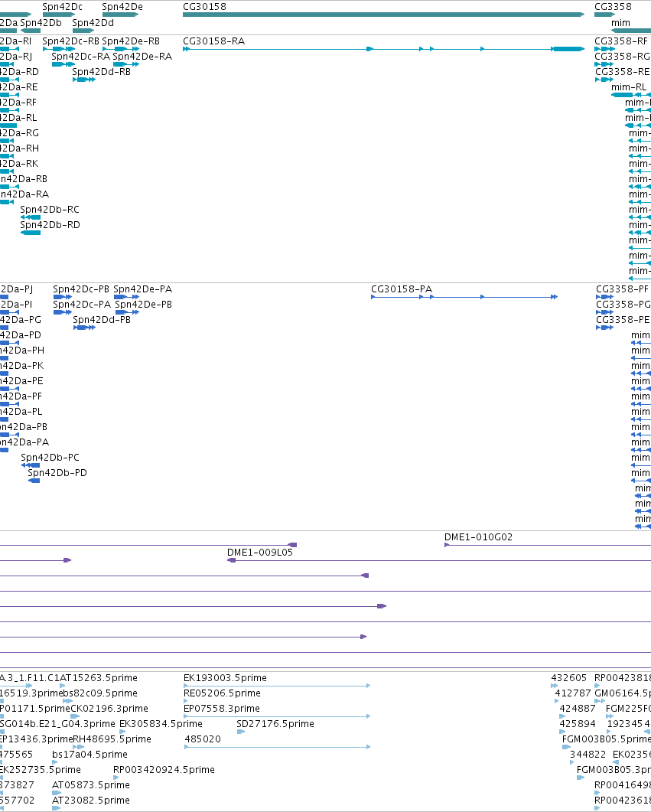Click protein label CG3358-PE

click(x=623, y=319)
